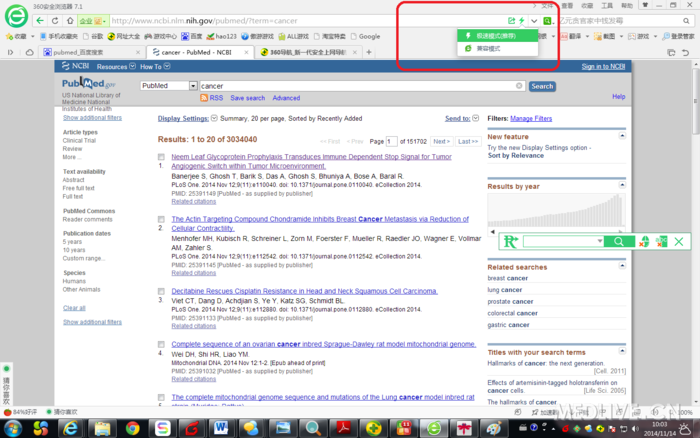Switch to the 360导航 tab
The height and width of the screenshot is (438, 700).
[x=309, y=52]
